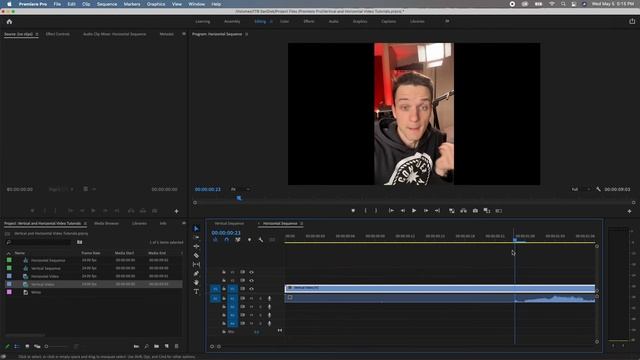Open playback resolution Full dropdown
The width and height of the screenshot is (640, 360).
pyautogui.click(x=581, y=189)
